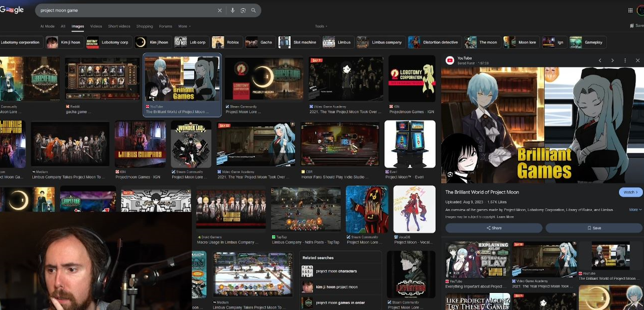Expand the description with the More chevron
Image resolution: width=644 pixels, height=310 pixels.
pyautogui.click(x=635, y=210)
